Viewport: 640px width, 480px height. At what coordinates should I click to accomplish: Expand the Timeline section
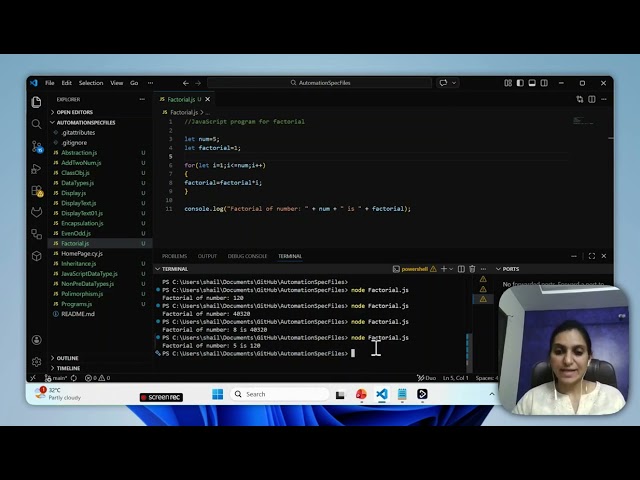click(68, 368)
